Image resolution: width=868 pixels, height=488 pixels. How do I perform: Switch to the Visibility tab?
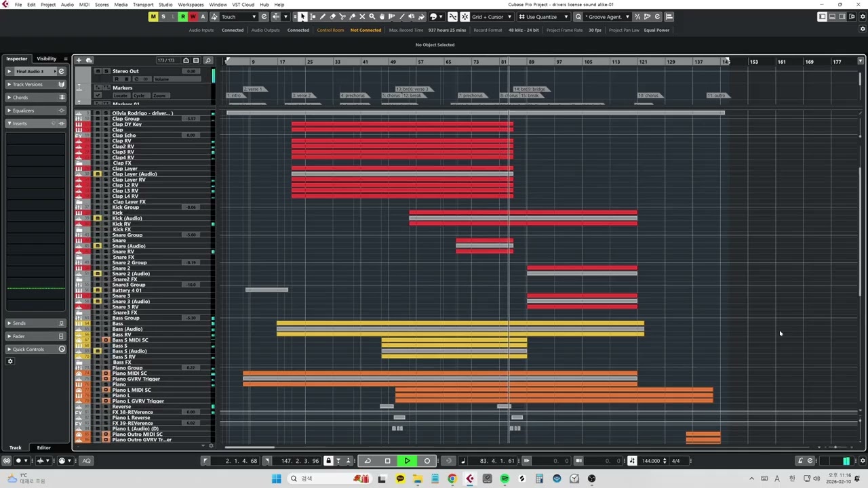[x=47, y=59]
